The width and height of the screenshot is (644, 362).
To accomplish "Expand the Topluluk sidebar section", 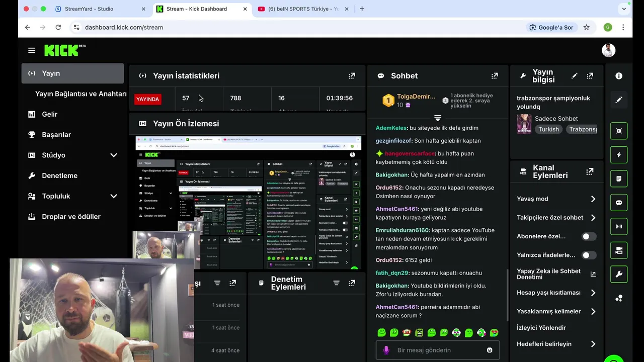I will [114, 196].
